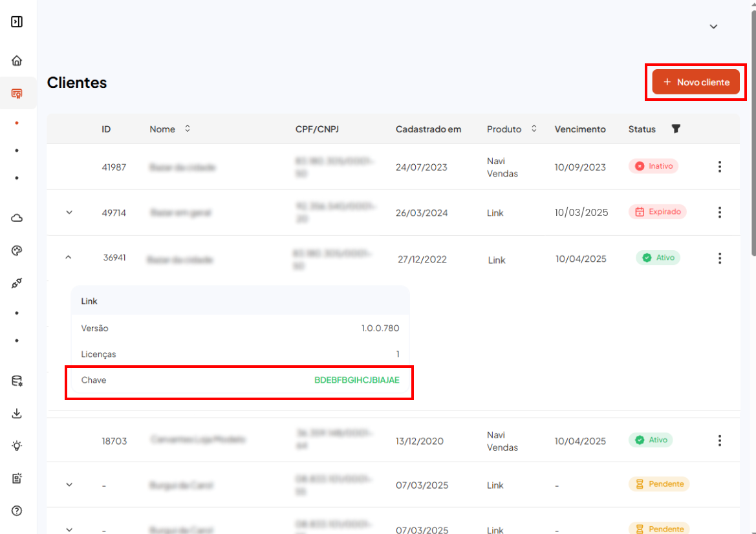Click the first Pendente status badge

[659, 484]
